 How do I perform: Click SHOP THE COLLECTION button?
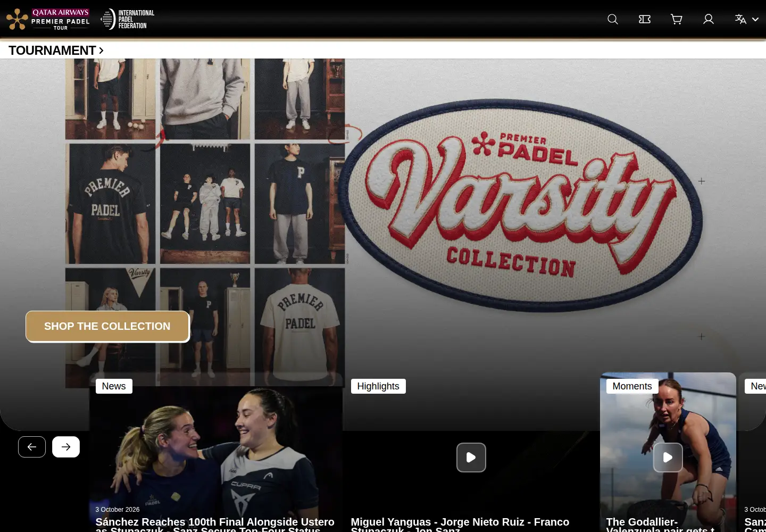(107, 326)
